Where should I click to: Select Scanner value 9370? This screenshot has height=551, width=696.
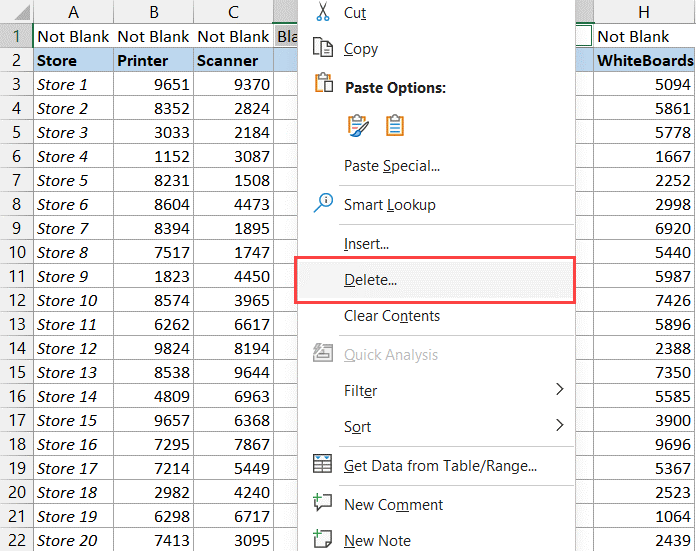233,84
